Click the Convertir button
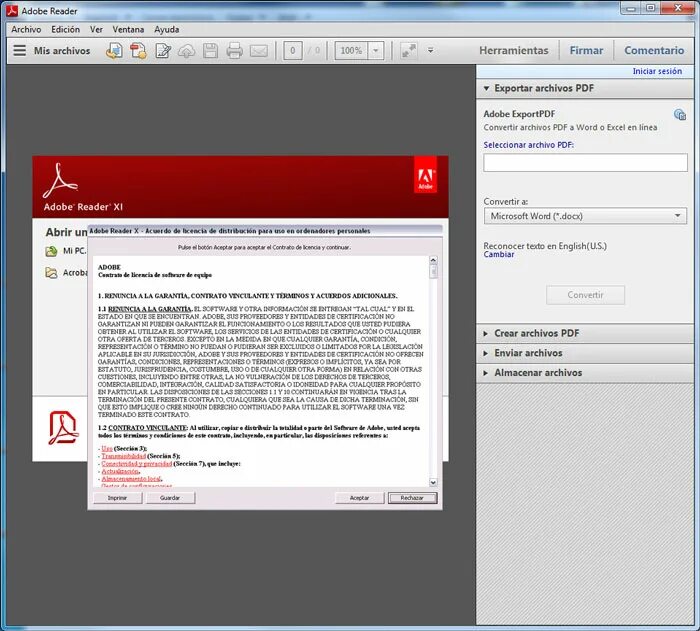The image size is (700, 631). tap(585, 295)
